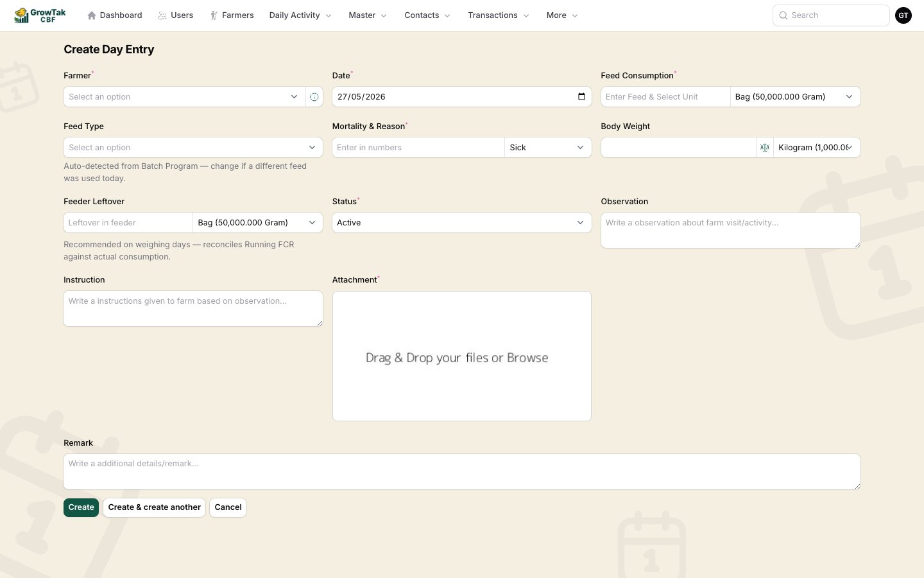Click the Feeder Leftover label
The width and height of the screenshot is (924, 578).
(94, 202)
